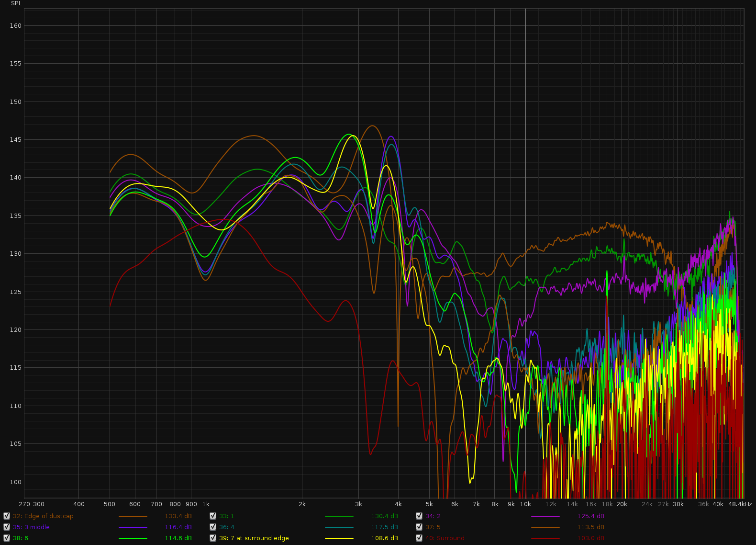Click the teal line sample for trace 36

pyautogui.click(x=339, y=527)
